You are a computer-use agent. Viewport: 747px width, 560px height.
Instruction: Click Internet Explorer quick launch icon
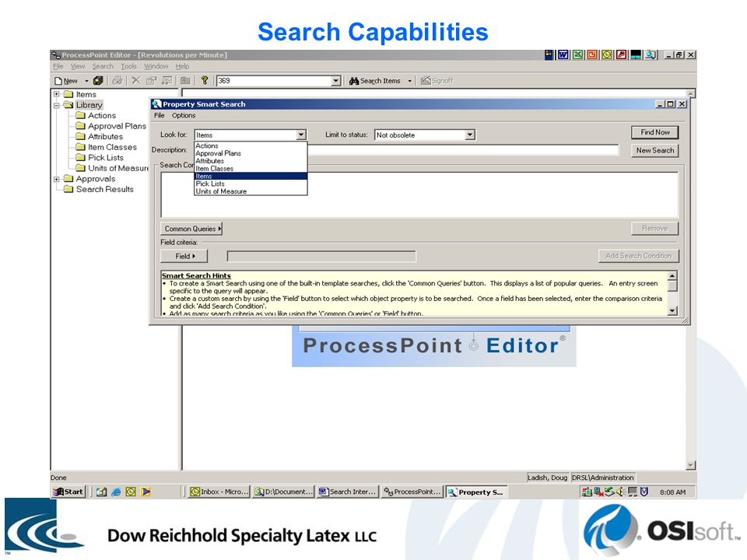pyautogui.click(x=116, y=492)
